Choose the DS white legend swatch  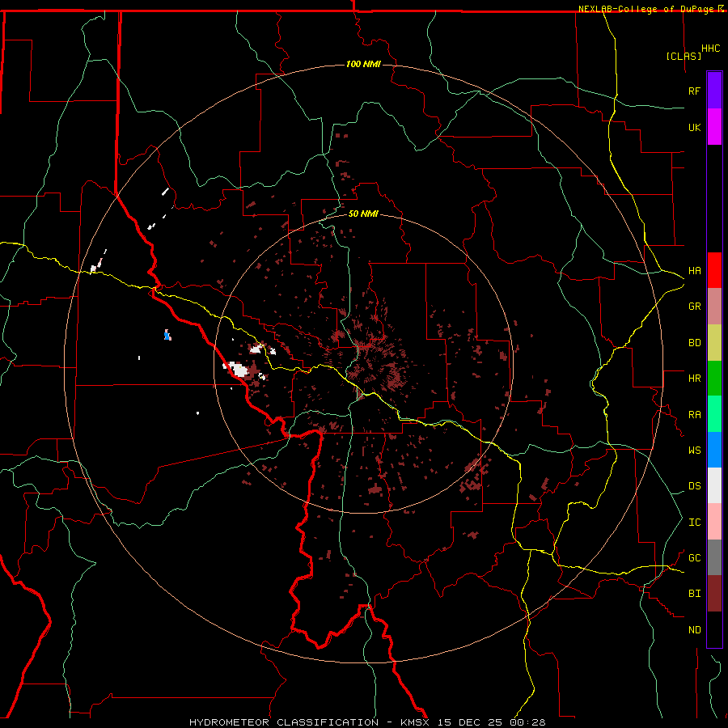[714, 485]
